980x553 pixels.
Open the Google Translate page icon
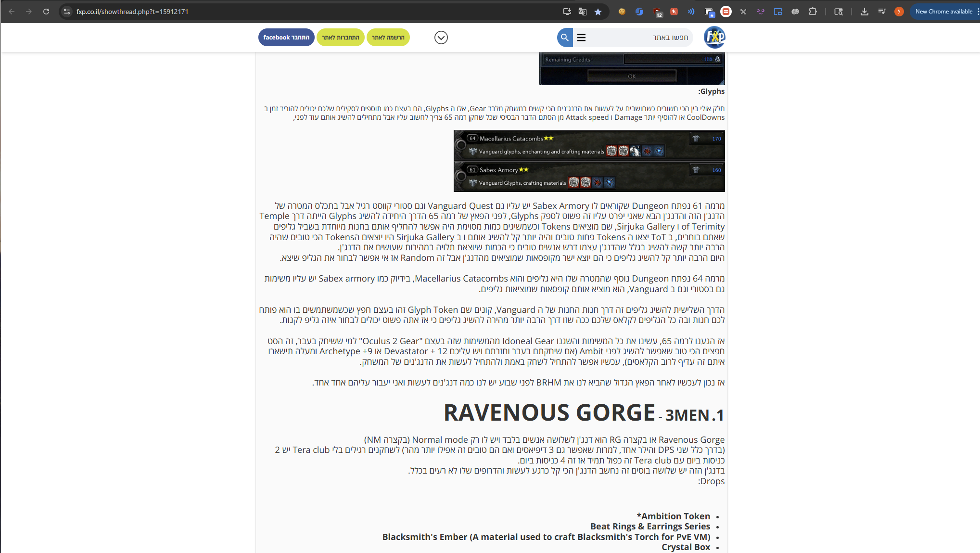(583, 12)
